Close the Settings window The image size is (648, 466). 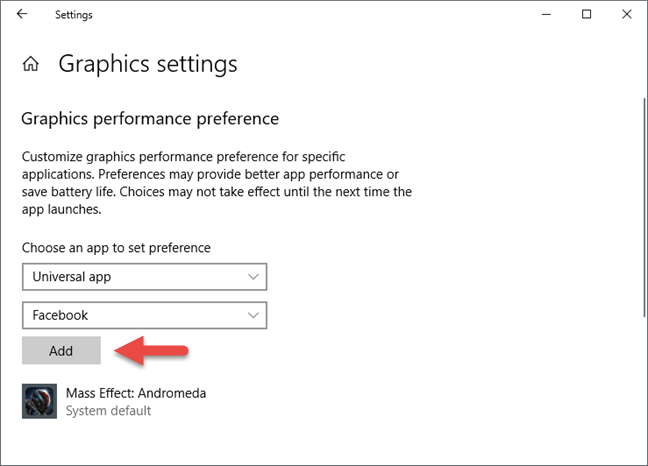(x=627, y=14)
